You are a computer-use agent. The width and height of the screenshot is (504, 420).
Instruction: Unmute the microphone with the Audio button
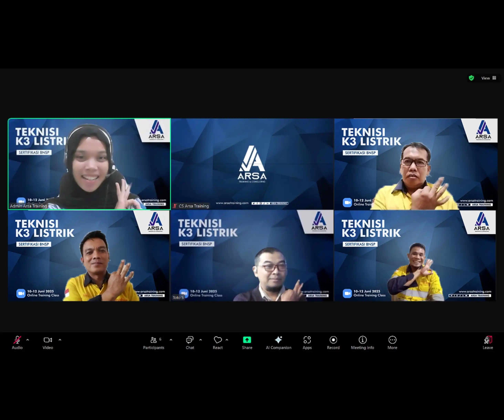coord(17,343)
